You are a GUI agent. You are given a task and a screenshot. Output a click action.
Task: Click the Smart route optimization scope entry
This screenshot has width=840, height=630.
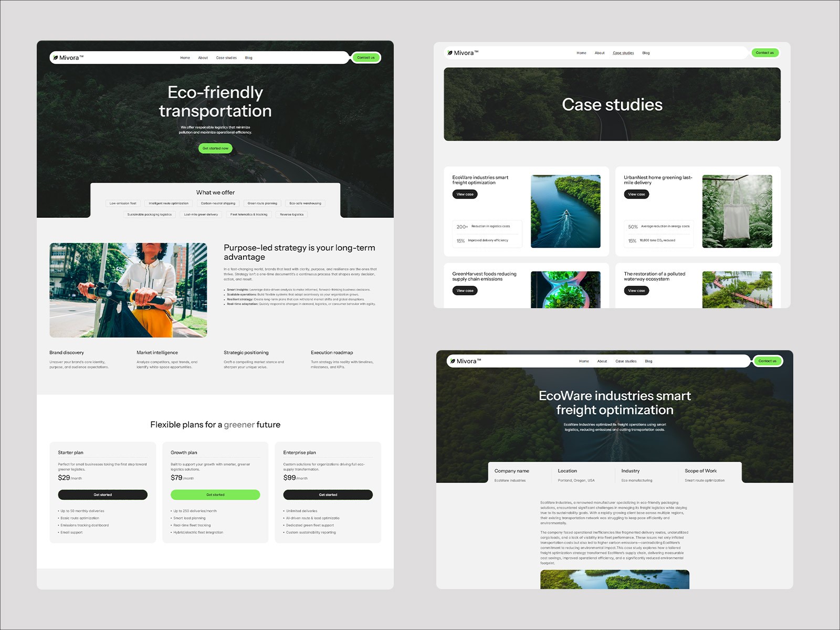[704, 480]
